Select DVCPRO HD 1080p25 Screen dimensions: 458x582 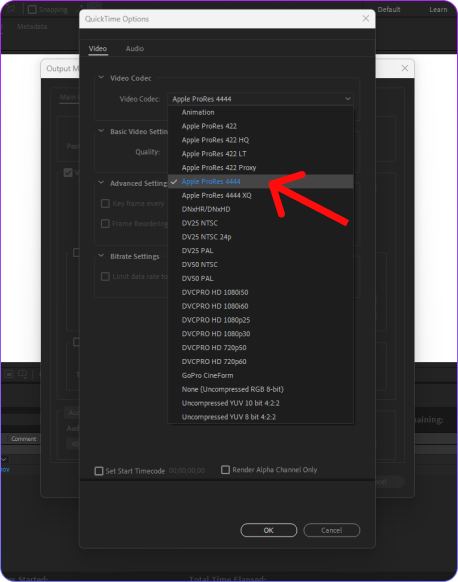pyautogui.click(x=261, y=320)
